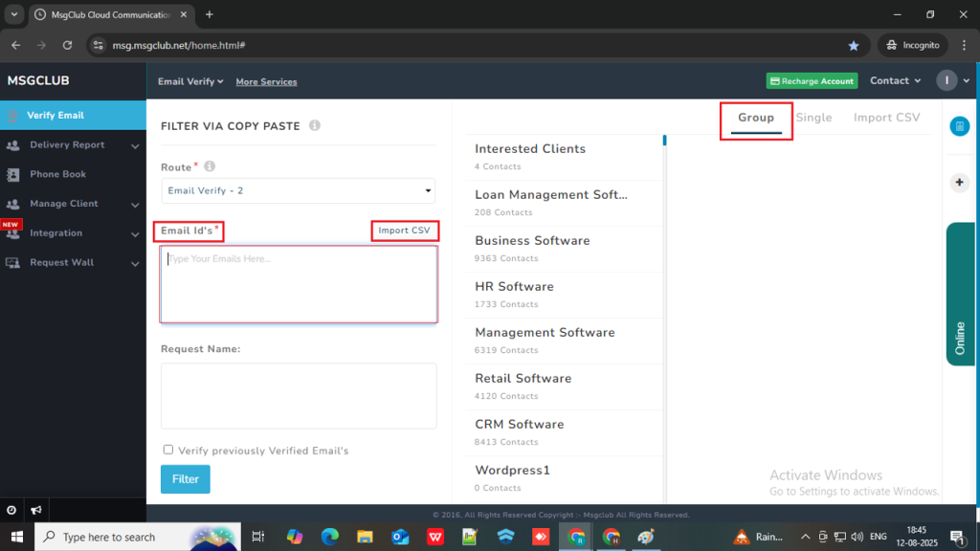Select the Loan Management Soft... group
This screenshot has height=551, width=980.
[565, 203]
